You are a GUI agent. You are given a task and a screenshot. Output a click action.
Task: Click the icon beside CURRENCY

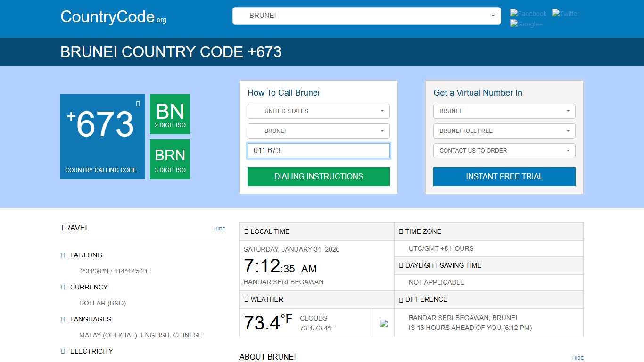tap(63, 287)
